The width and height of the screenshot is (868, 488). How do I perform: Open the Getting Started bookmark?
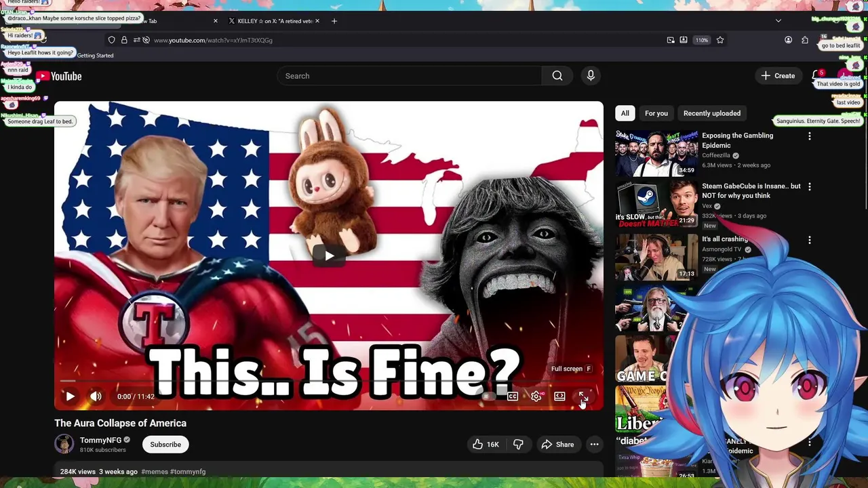click(x=95, y=56)
